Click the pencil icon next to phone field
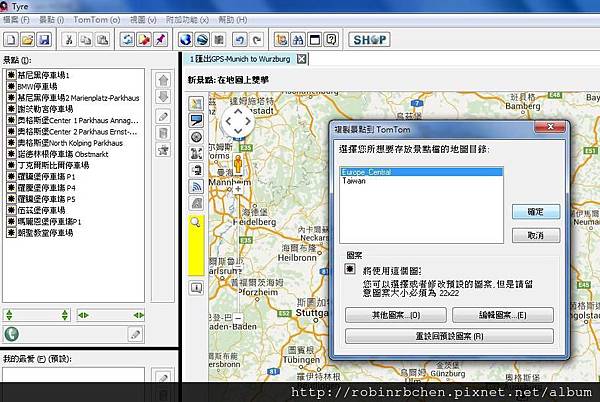This screenshot has height=402, width=600. (135, 334)
